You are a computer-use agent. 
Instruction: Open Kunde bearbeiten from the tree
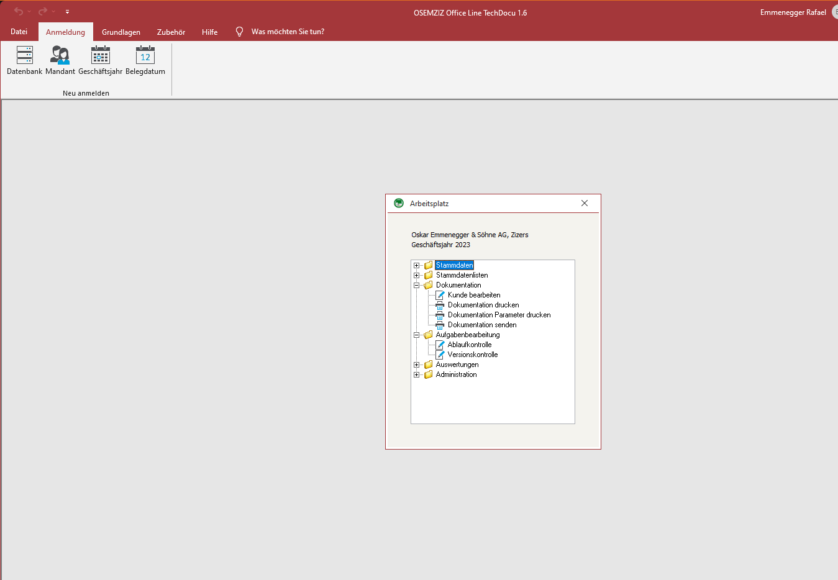click(x=473, y=295)
